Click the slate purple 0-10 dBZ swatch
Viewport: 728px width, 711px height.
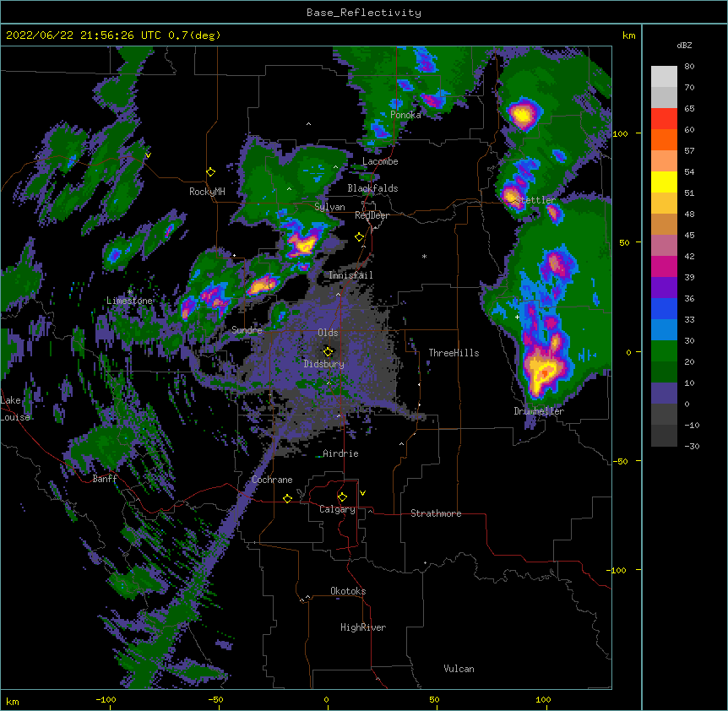[x=664, y=393]
